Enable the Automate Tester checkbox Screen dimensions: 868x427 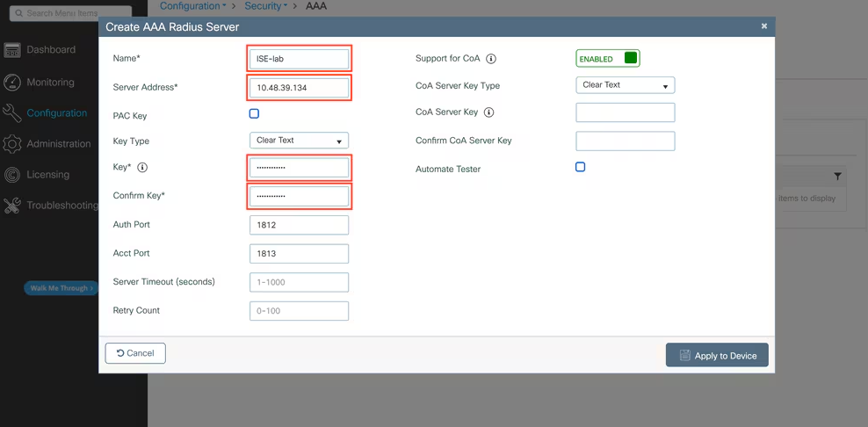[x=580, y=167]
